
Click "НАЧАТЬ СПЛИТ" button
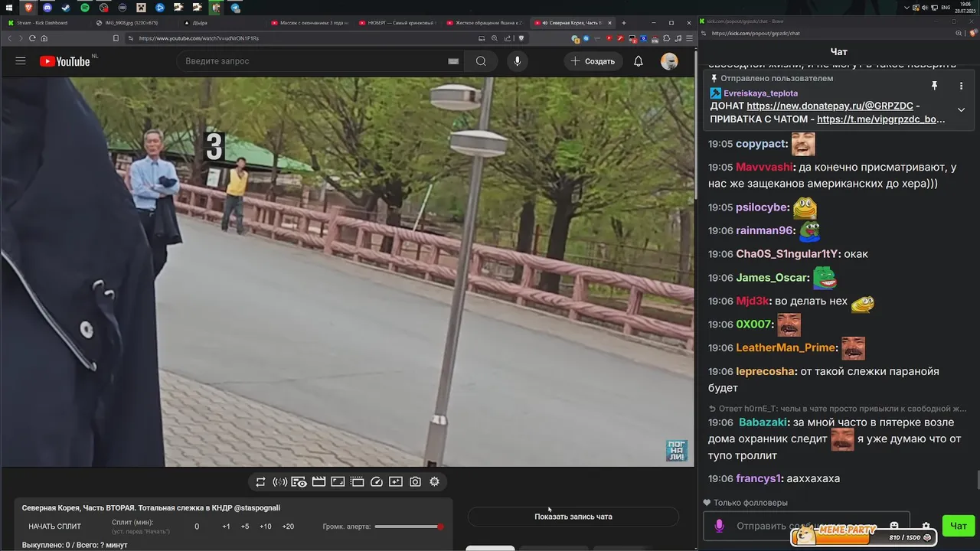(x=54, y=527)
